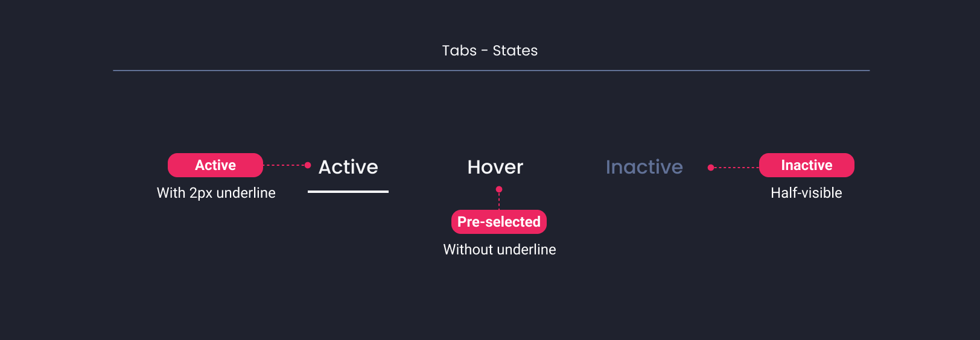Screen dimensions: 980x340
Task: Click the word "Tabs" in the title
Action: (459, 51)
